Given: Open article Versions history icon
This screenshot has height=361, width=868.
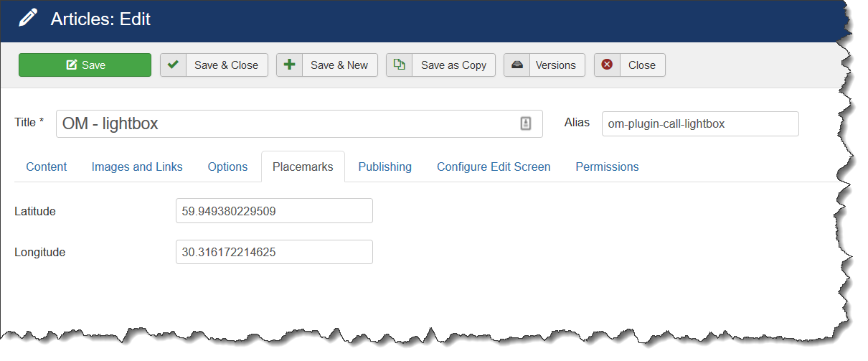Looking at the screenshot, I should (516, 65).
